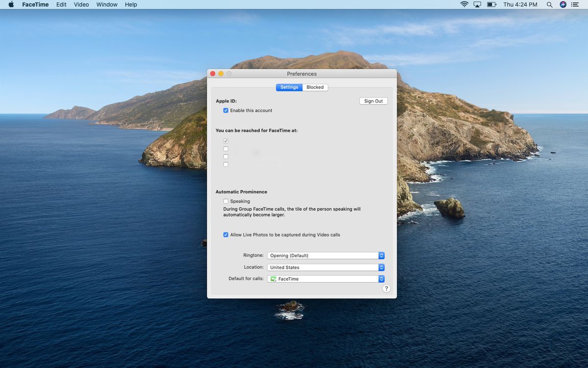Open Notification Center list icon
The width and height of the screenshot is (588, 368).
575,4
